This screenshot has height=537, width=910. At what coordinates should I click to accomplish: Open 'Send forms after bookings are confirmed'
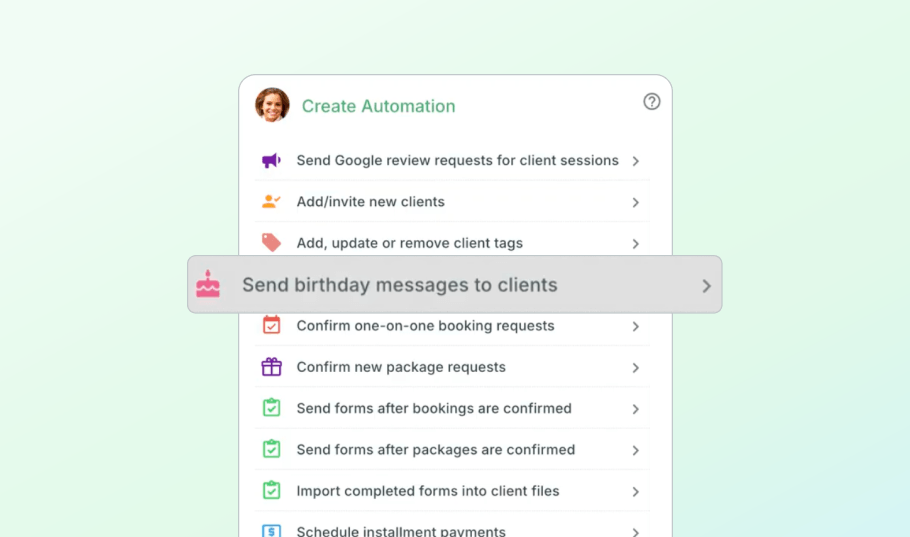coord(452,408)
